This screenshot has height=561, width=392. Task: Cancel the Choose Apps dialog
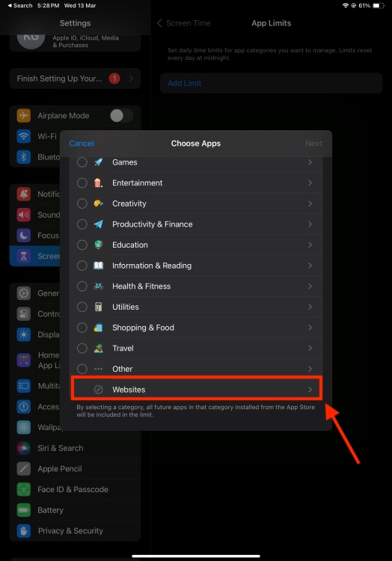click(x=82, y=144)
